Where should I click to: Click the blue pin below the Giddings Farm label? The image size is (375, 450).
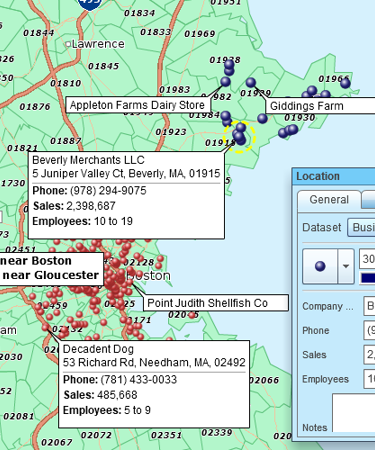[262, 118]
